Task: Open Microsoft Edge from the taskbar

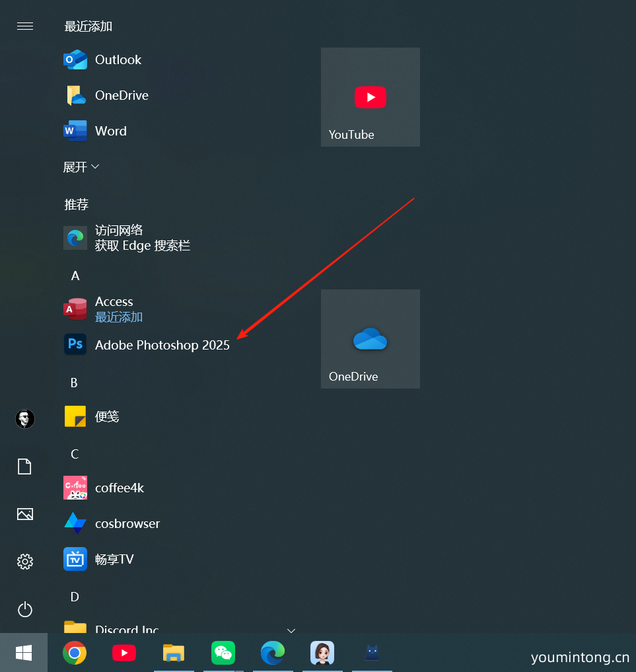Action: [273, 653]
